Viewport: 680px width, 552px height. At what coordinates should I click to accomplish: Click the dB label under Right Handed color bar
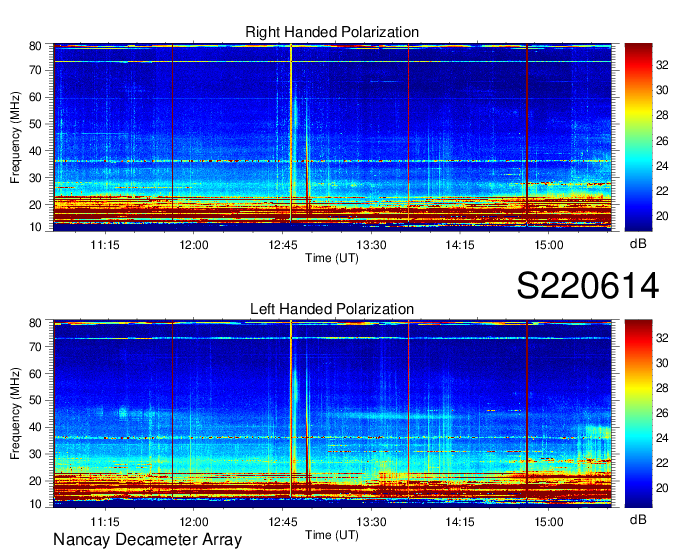[x=638, y=244]
